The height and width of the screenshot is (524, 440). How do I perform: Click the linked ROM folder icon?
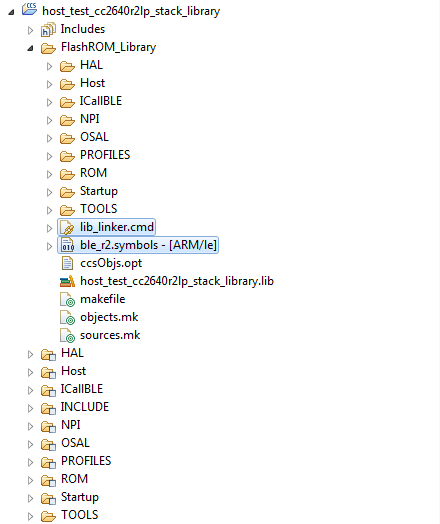(48, 481)
